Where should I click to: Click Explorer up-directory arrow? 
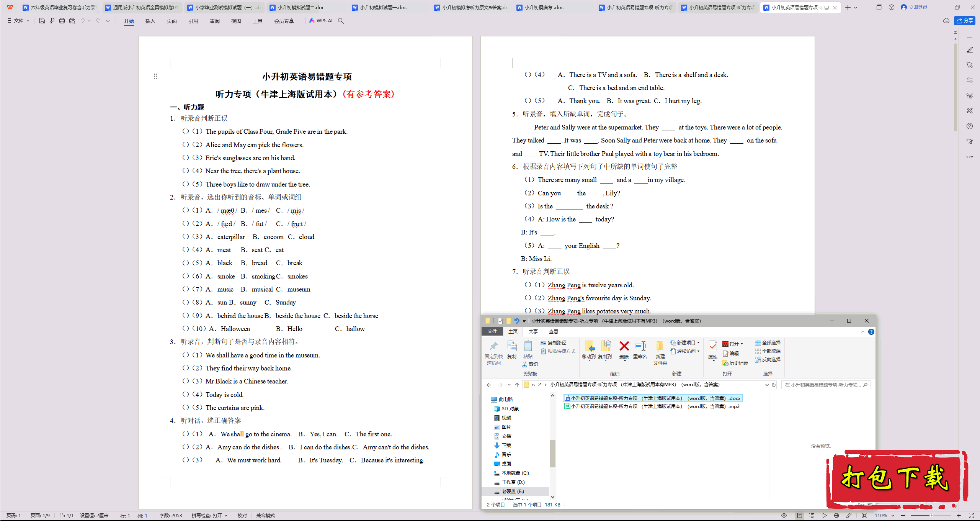click(517, 385)
